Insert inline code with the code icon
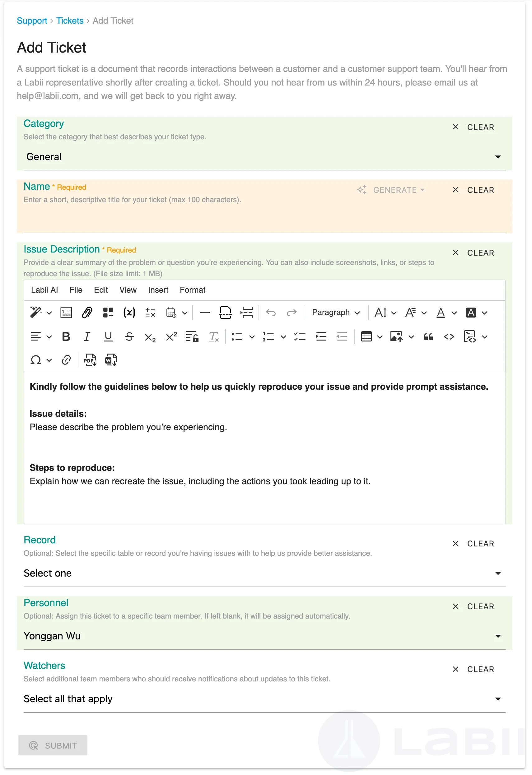This screenshot has width=532, height=775. click(449, 337)
